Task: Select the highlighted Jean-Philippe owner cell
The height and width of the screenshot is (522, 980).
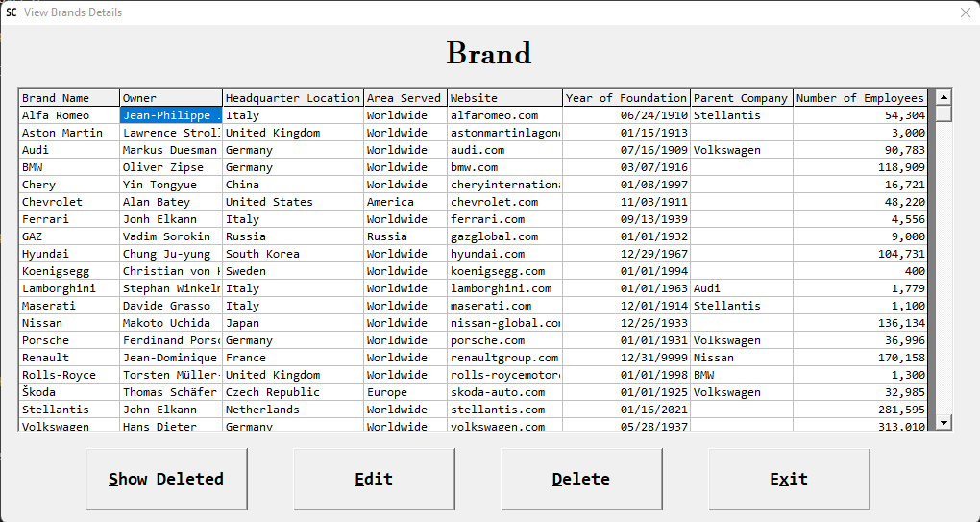Action: (x=171, y=115)
